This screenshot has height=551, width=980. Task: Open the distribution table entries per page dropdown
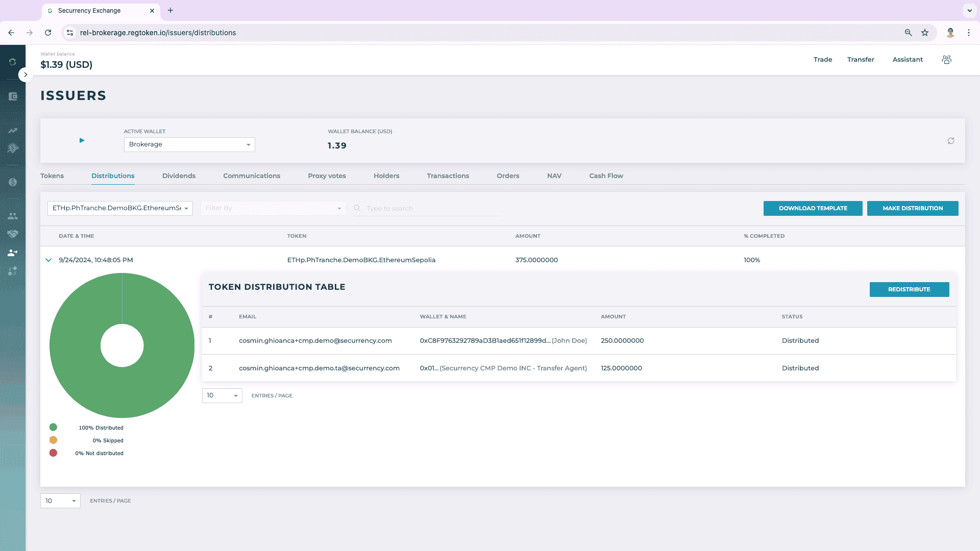point(222,395)
